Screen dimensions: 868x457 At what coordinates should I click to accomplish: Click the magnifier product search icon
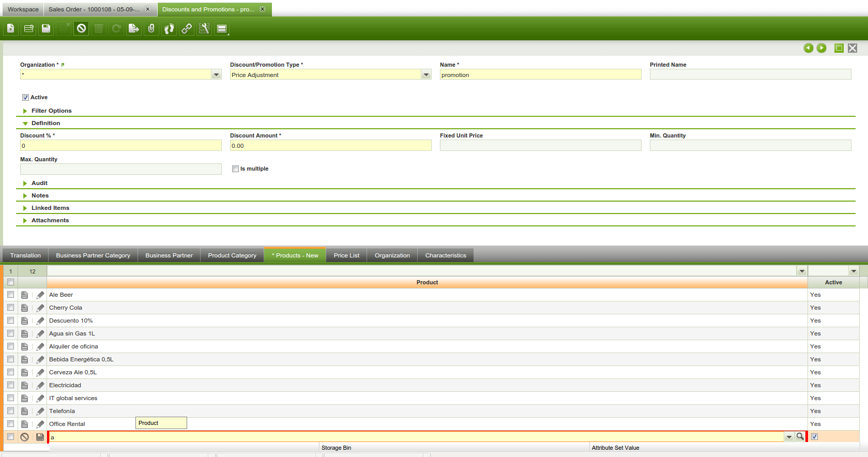[800, 437]
